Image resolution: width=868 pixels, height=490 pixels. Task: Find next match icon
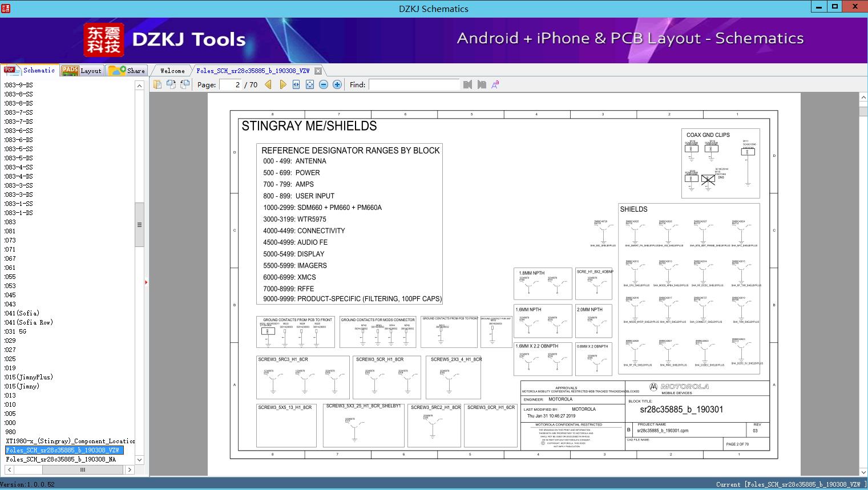tap(482, 84)
